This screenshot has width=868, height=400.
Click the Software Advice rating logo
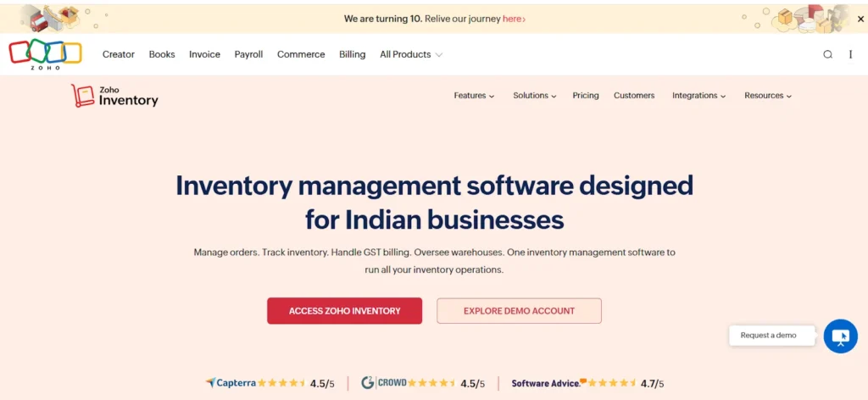pos(548,383)
